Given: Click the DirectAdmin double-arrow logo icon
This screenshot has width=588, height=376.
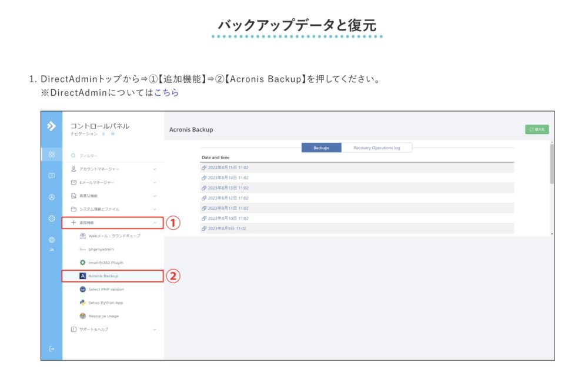Looking at the screenshot, I should pyautogui.click(x=51, y=126).
